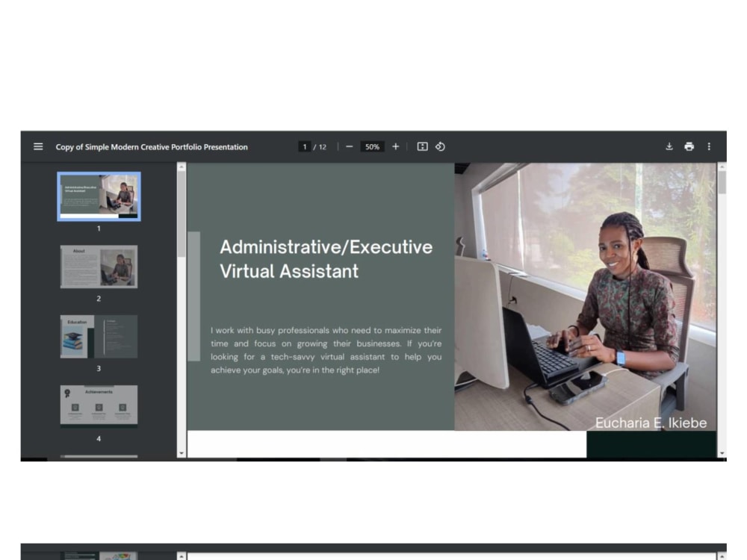Image resolution: width=747 pixels, height=560 pixels.
Task: Rotate the document counterclockwise
Action: coord(440,146)
